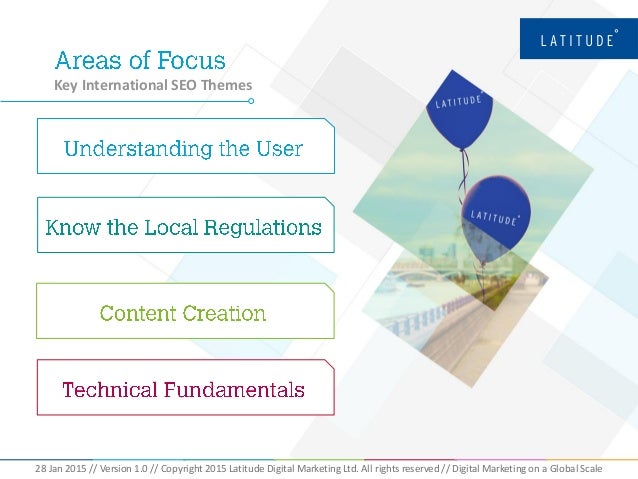
Task: Open the 'Content Creation' box
Action: [x=185, y=311]
